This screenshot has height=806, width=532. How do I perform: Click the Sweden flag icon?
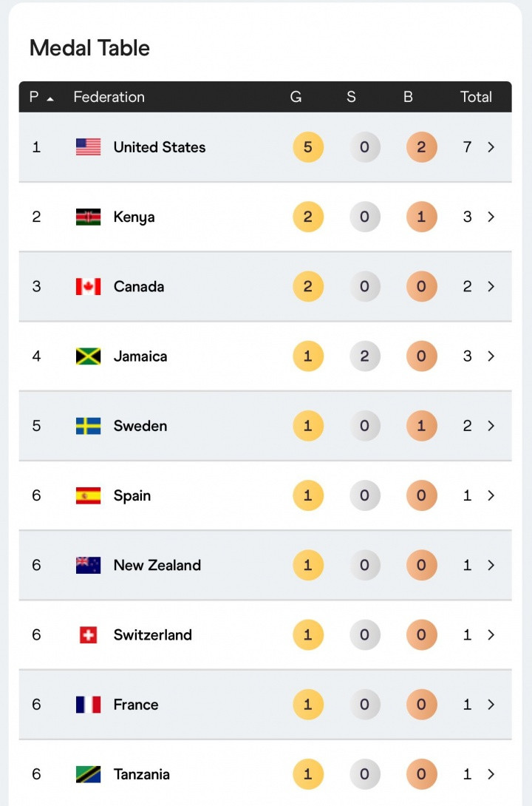88,426
